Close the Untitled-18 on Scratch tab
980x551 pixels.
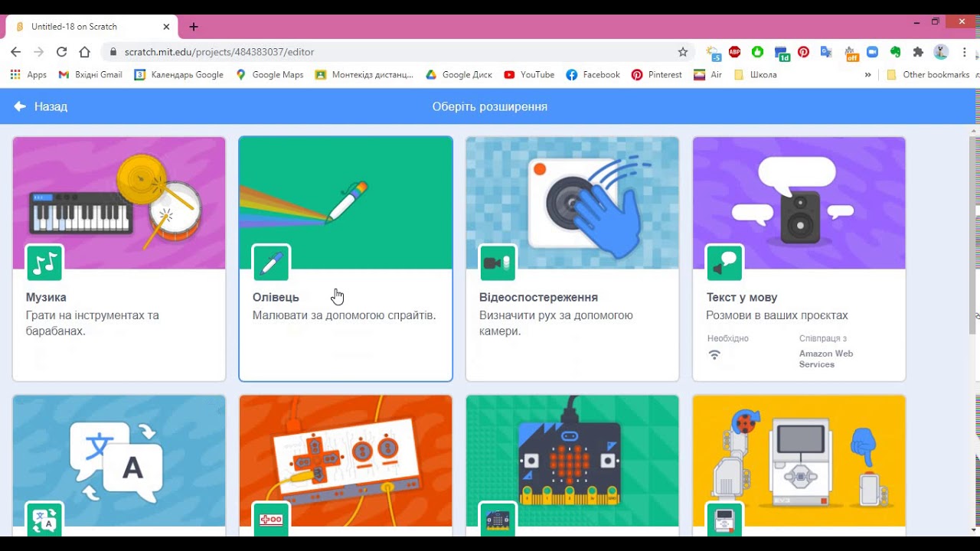pyautogui.click(x=166, y=27)
